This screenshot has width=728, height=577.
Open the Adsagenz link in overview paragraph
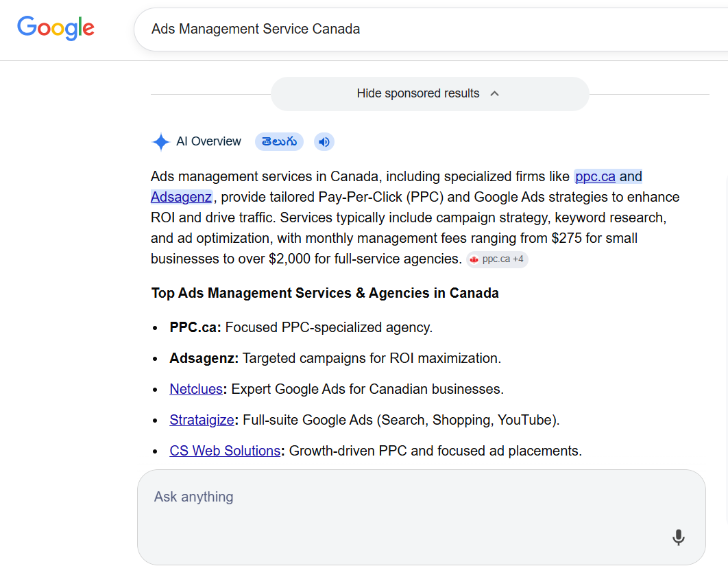click(x=182, y=197)
